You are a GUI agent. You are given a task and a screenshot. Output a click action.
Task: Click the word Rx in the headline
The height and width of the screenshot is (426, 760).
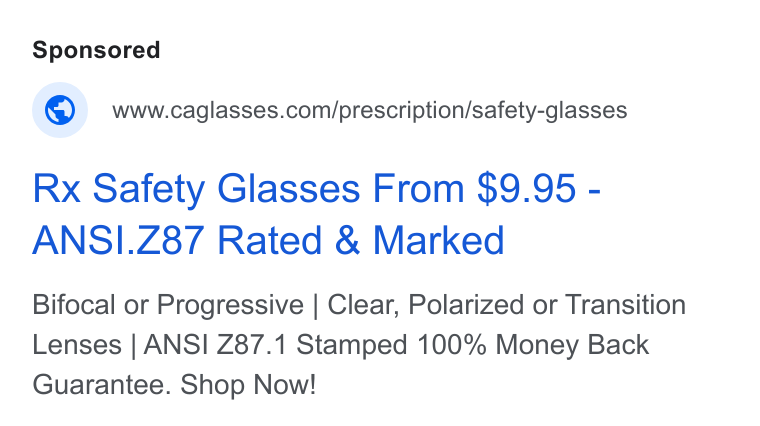56,189
